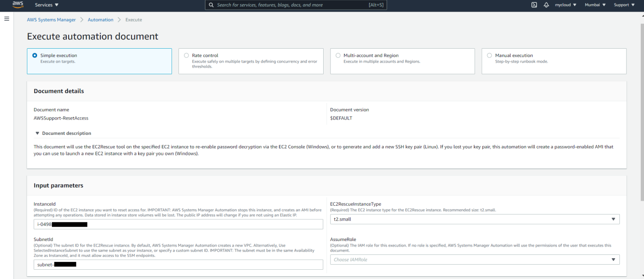Click the page vertical scrollbar
The width and height of the screenshot is (644, 279).
[641, 111]
